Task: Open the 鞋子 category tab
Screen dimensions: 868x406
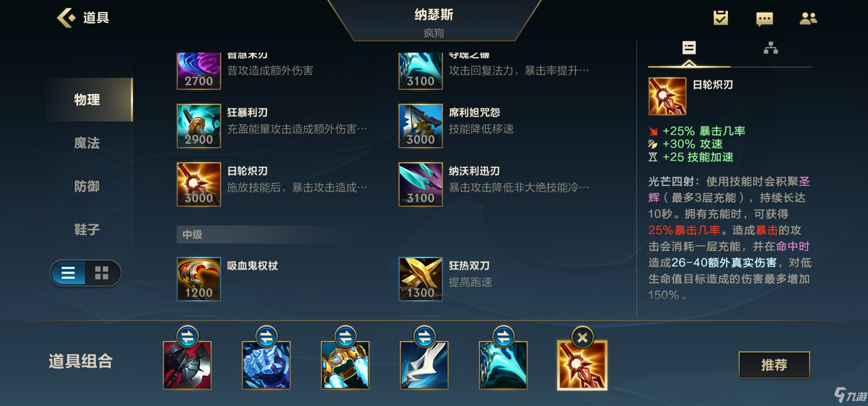Action: pyautogui.click(x=87, y=229)
